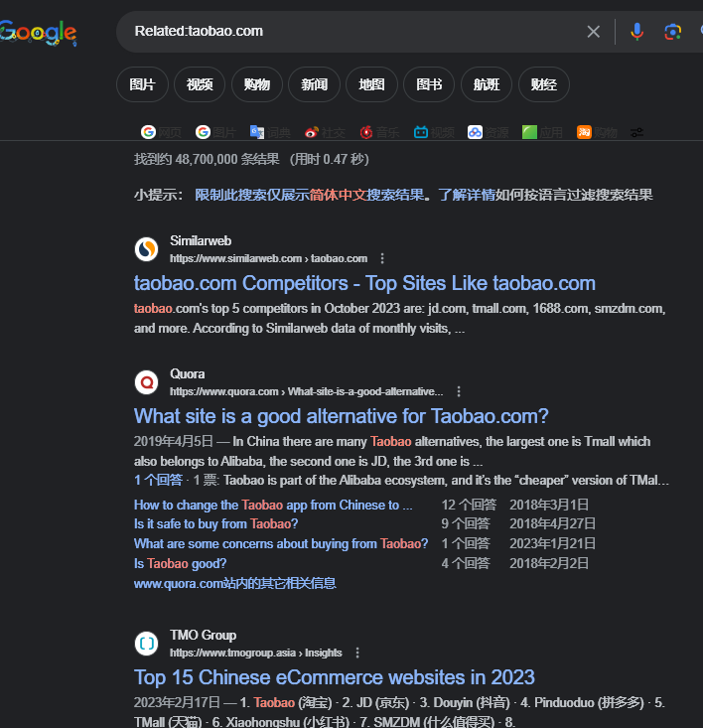This screenshot has width=703, height=728.
Task: Clear the search box with X
Action: (593, 32)
